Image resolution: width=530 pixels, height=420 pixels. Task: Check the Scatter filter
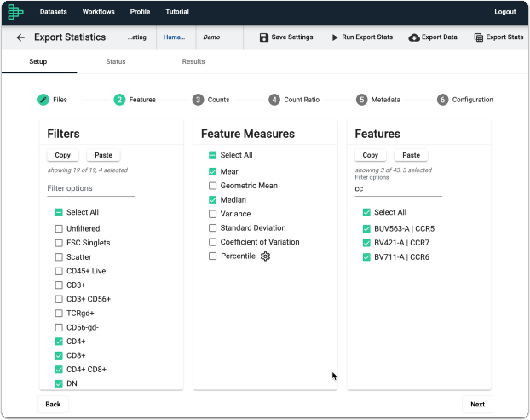(59, 257)
